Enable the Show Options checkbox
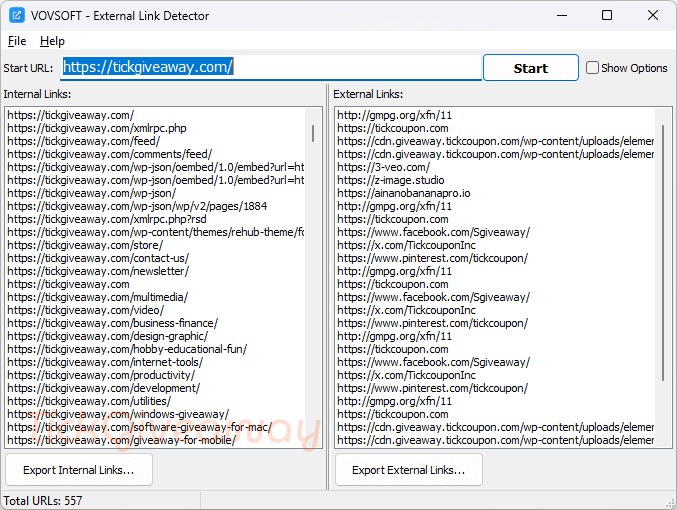 592,68
